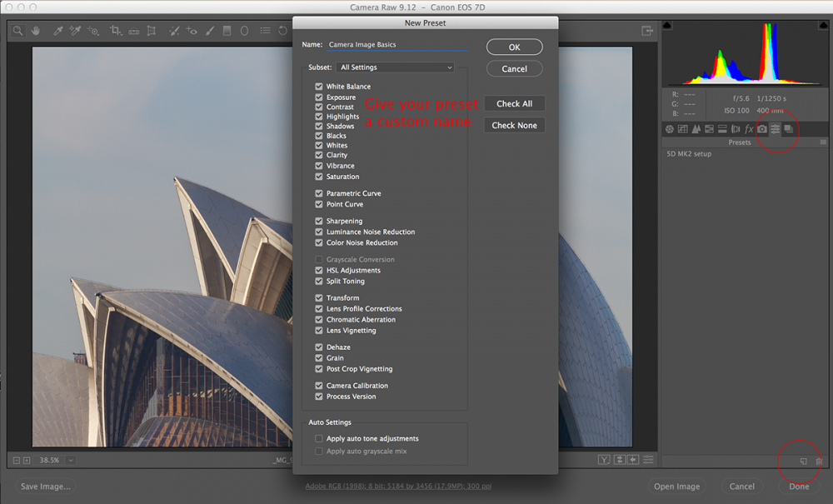Screen dimensions: 833x504
Task: Open the Basic adjustments panel
Action: [x=669, y=129]
